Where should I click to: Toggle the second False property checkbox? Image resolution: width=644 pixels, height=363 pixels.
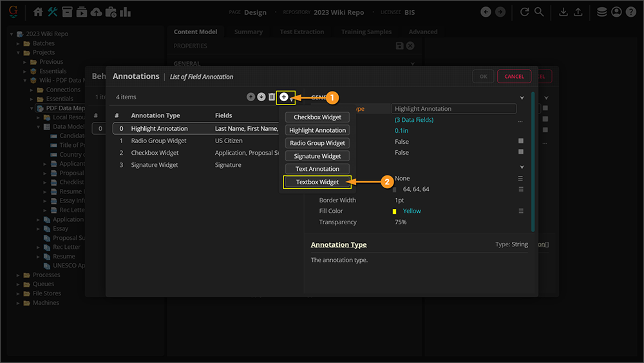(x=520, y=152)
